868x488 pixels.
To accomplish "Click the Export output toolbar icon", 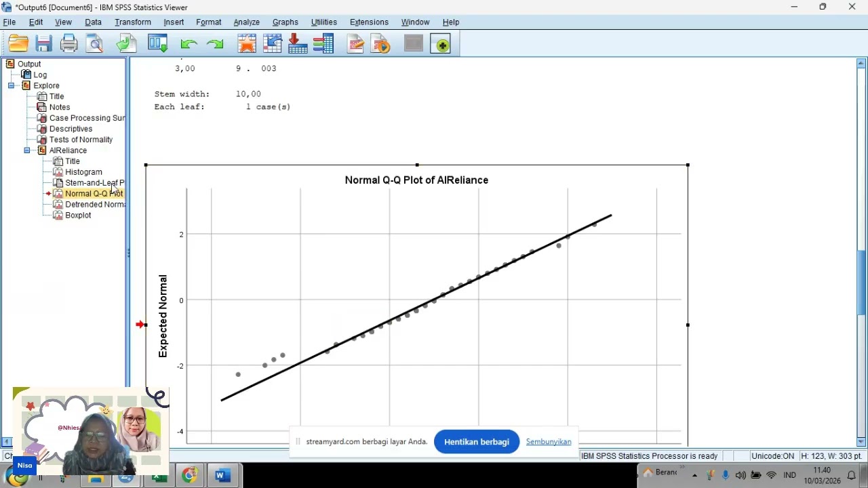I will [x=127, y=44].
